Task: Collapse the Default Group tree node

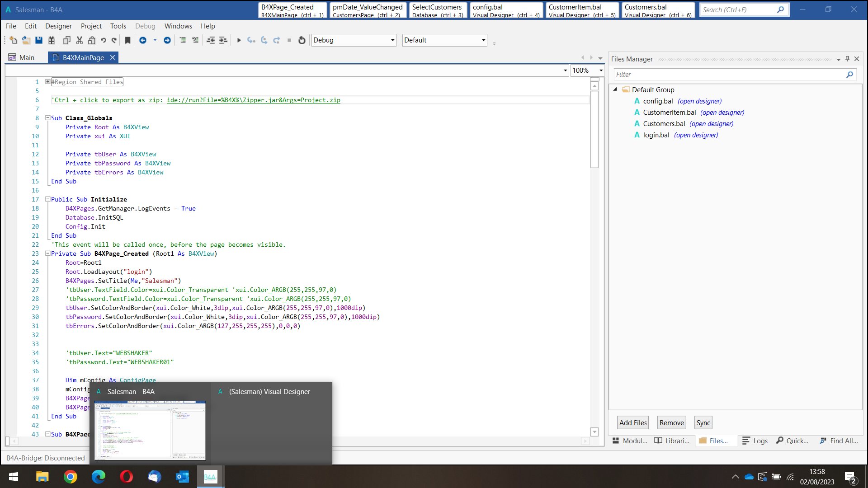Action: 615,89
